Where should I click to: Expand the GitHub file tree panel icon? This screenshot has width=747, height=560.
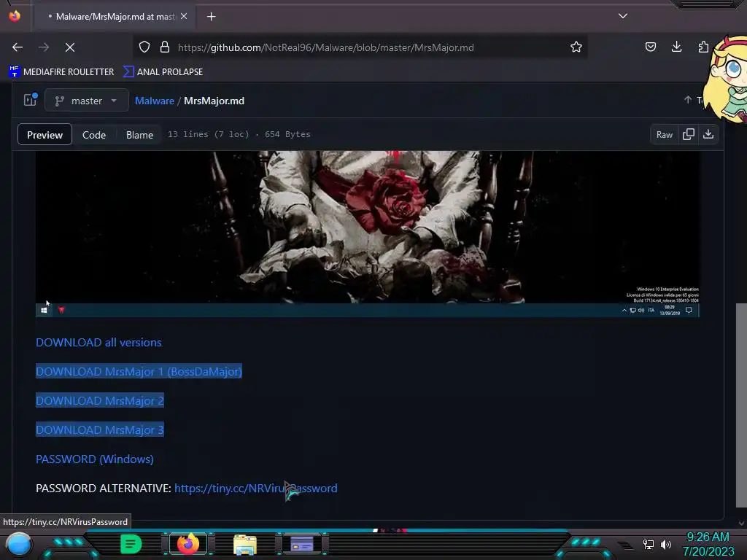click(x=31, y=100)
